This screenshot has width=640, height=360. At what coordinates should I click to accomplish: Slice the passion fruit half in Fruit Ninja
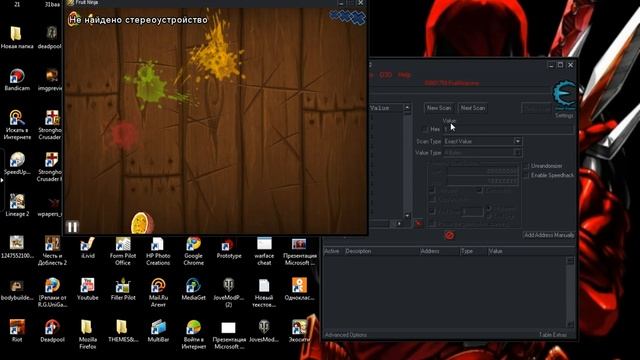(x=142, y=223)
